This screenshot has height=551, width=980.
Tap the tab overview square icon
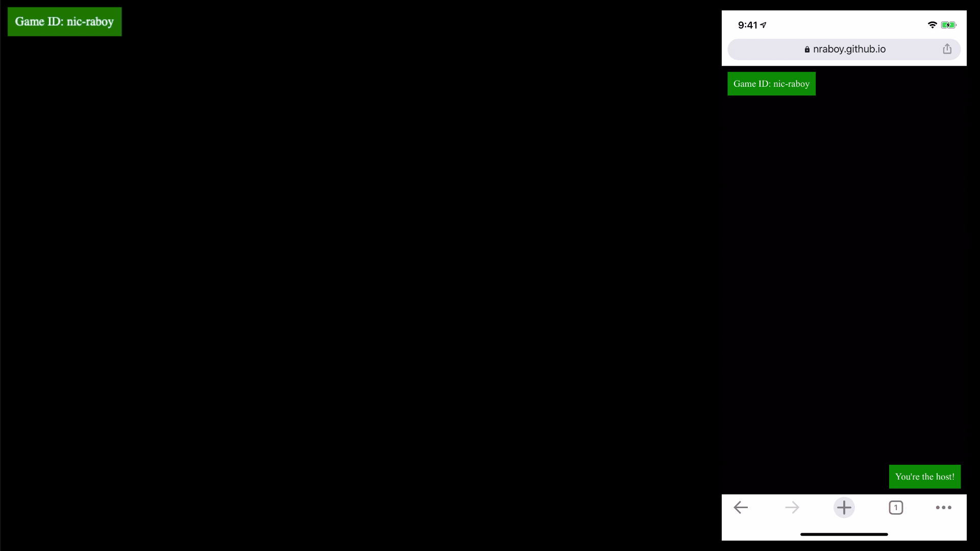895,507
